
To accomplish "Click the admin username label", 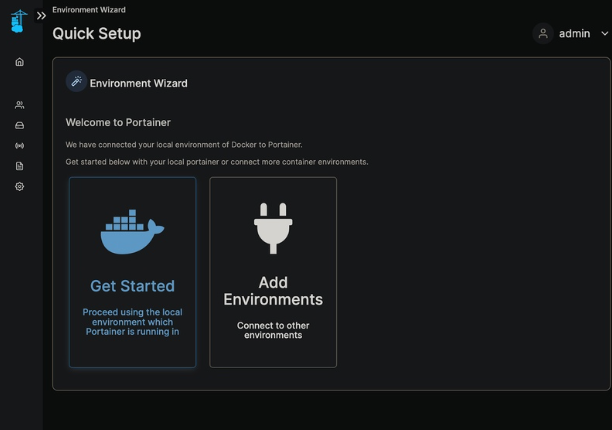I will pos(574,34).
